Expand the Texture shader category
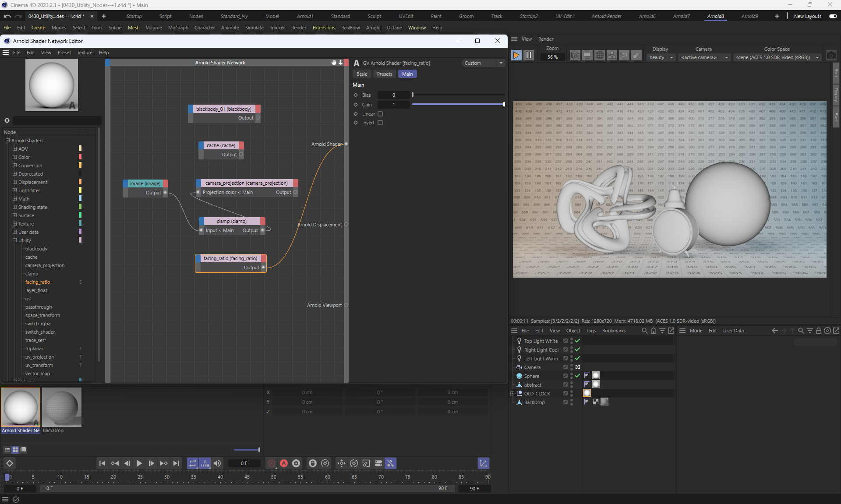The width and height of the screenshot is (841, 504). 14,224
